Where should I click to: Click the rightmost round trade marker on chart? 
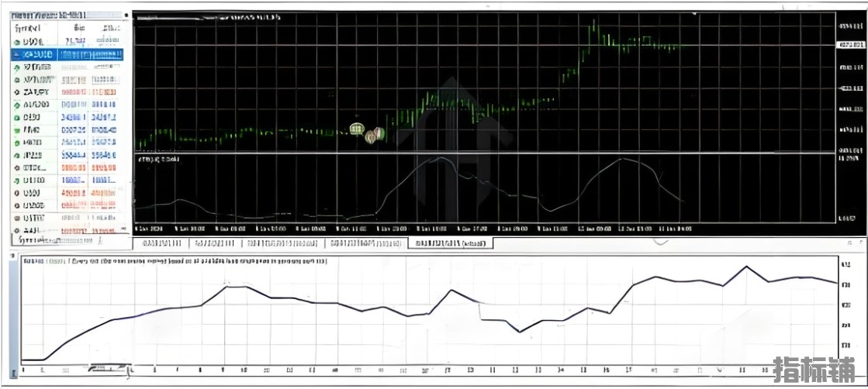[379, 133]
